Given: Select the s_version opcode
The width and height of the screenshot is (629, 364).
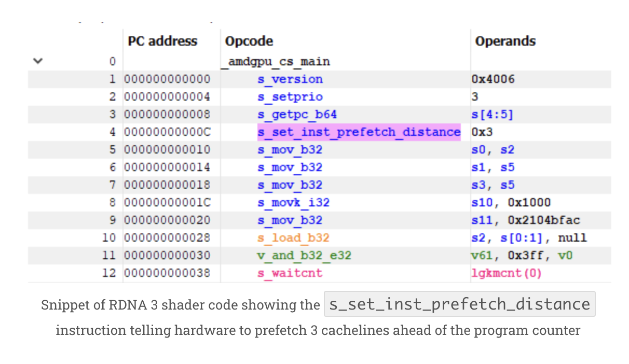Looking at the screenshot, I should point(290,79).
